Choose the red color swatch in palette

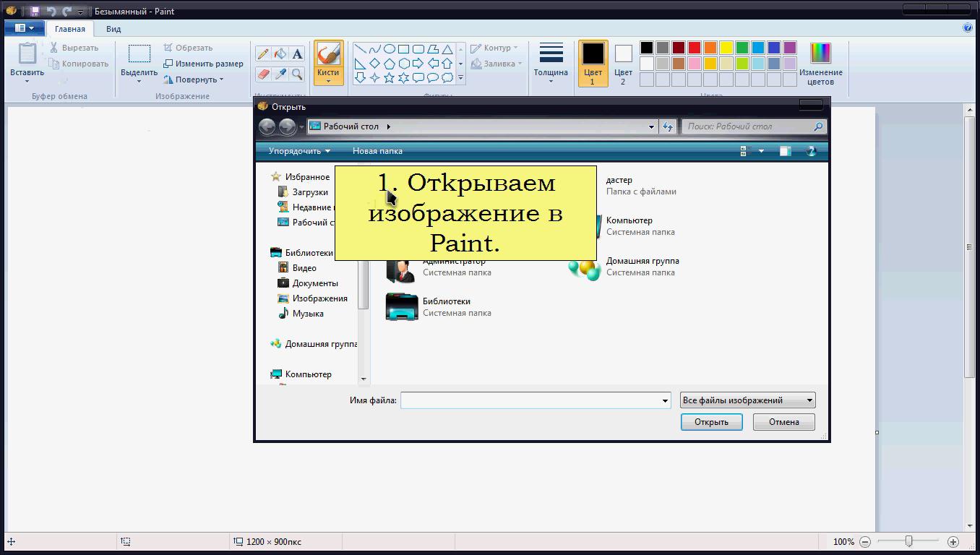[x=695, y=48]
